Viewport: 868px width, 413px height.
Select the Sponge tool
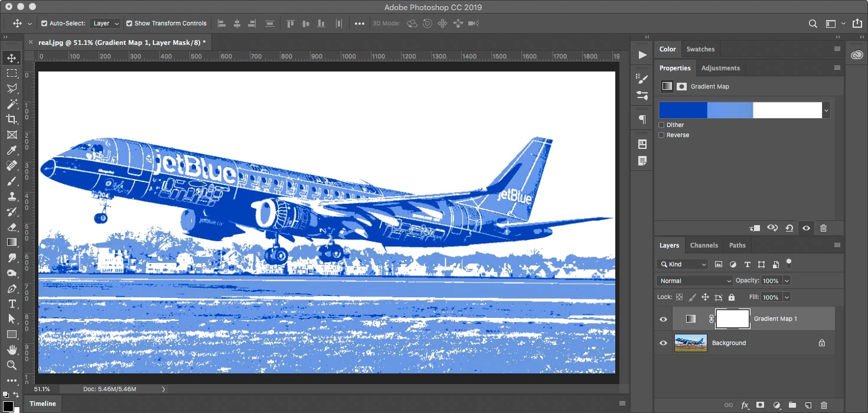[x=12, y=273]
